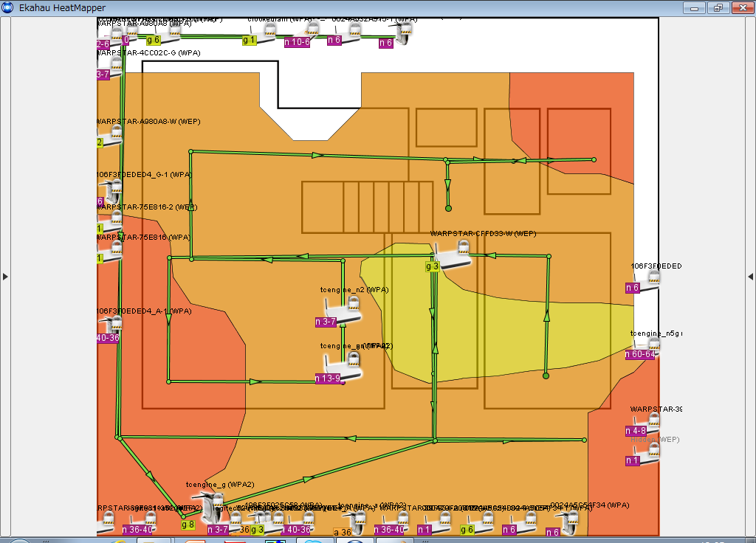
Task: Click the WARPSTAR-4CC02C-G (WPA) router icon
Action: [110, 67]
